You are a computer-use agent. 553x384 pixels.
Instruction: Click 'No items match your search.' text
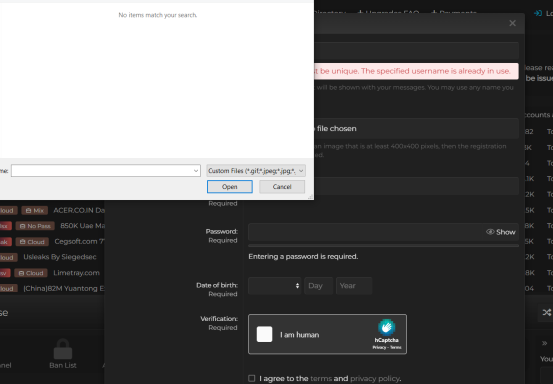click(158, 15)
